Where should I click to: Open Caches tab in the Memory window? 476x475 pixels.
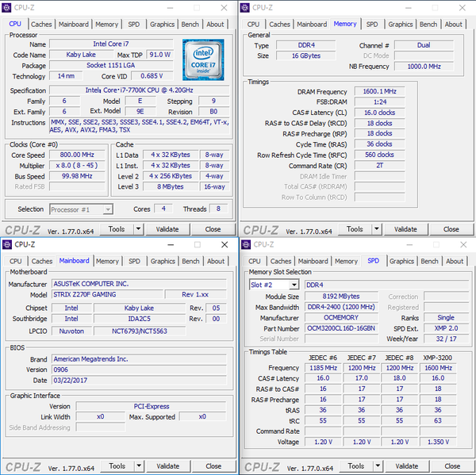(279, 25)
